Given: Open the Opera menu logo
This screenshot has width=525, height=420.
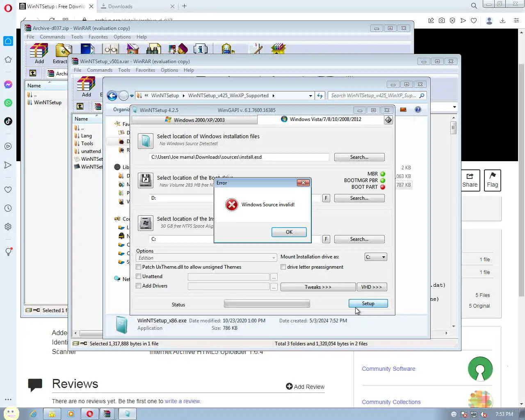Looking at the screenshot, I should click(x=8, y=8).
